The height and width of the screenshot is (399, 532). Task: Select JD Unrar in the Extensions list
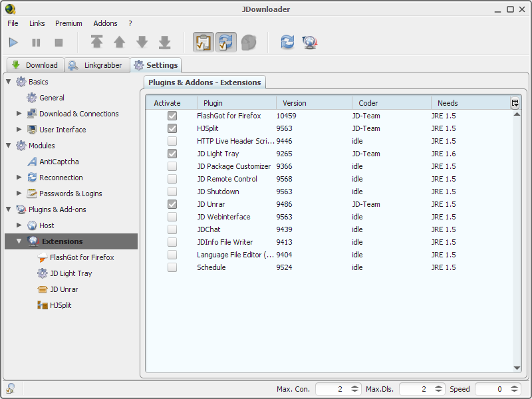tap(65, 289)
